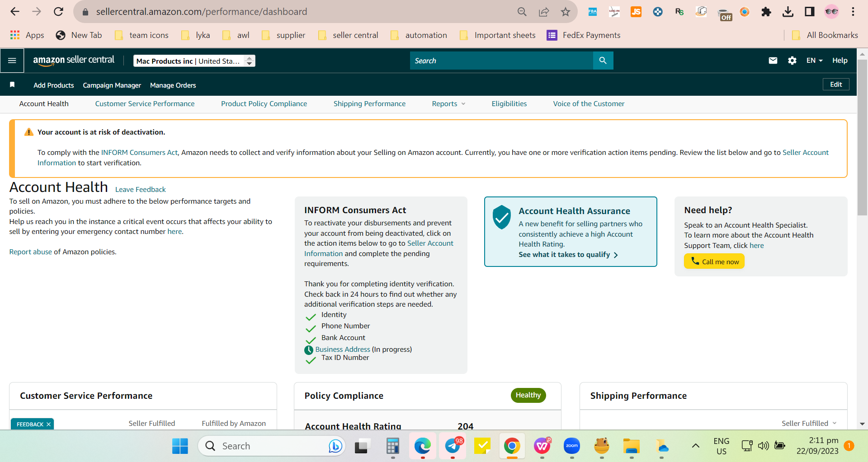Click in the Seller Central Search field
Screen dimensions: 868x462
coord(501,61)
